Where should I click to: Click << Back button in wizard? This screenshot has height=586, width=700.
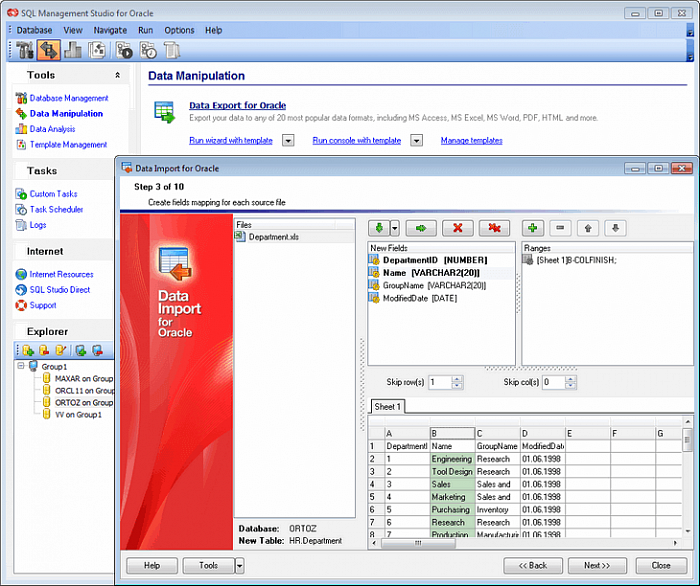(533, 565)
